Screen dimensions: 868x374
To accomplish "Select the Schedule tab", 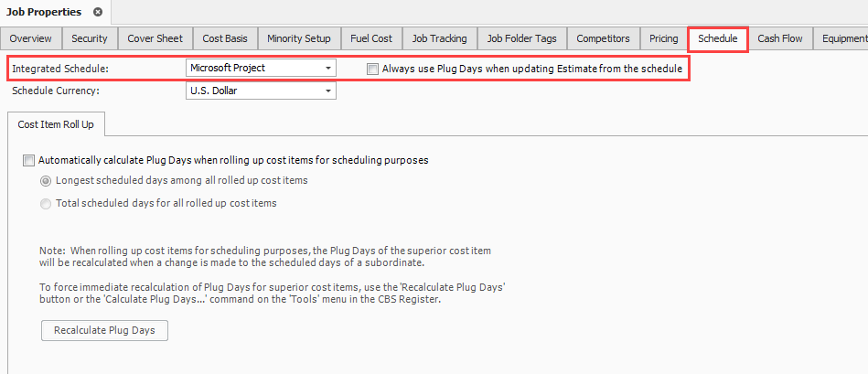I will [x=718, y=38].
